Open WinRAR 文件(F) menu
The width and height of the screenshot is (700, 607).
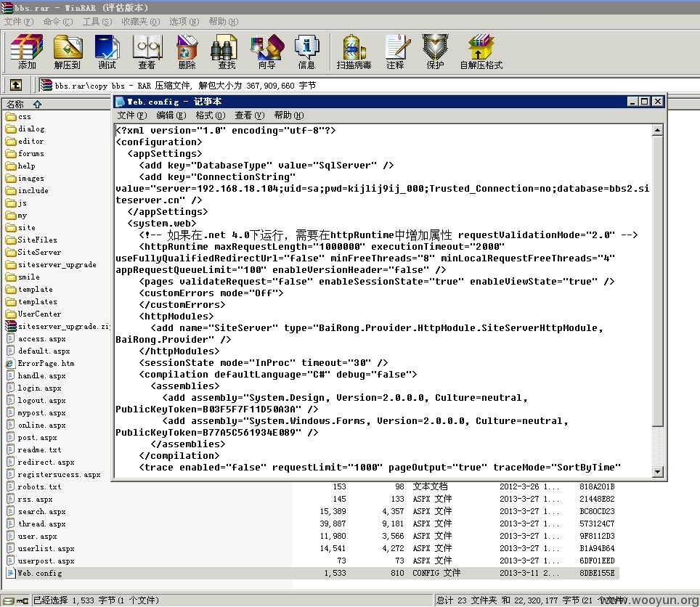pyautogui.click(x=19, y=22)
